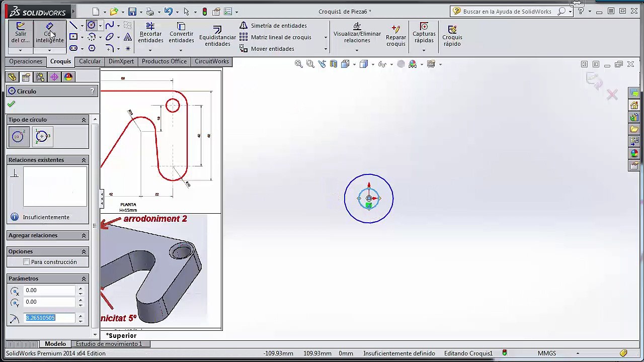Open the FeatureManager design tree tab

[12, 77]
